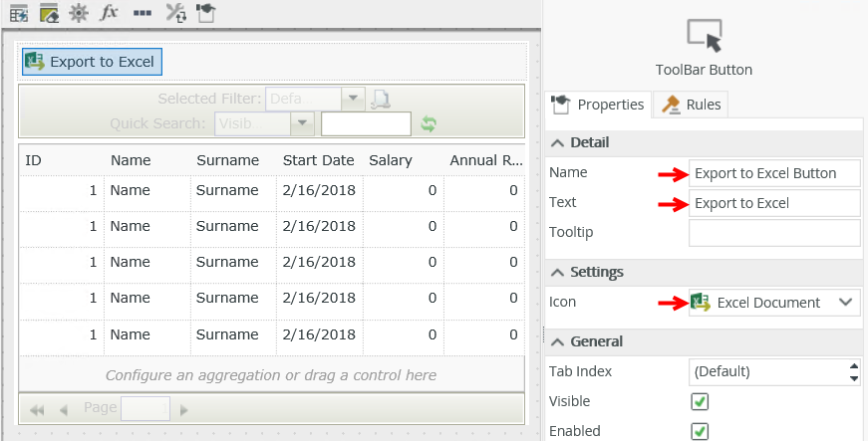Go to the first page with the double-arrow icon
Image resolution: width=868 pixels, height=441 pixels.
(38, 409)
